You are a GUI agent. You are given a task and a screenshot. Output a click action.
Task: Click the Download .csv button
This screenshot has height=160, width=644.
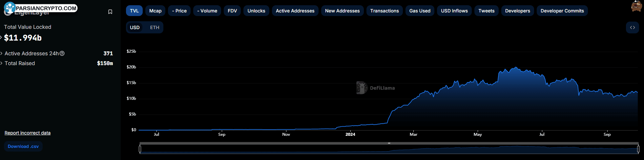[x=23, y=146]
